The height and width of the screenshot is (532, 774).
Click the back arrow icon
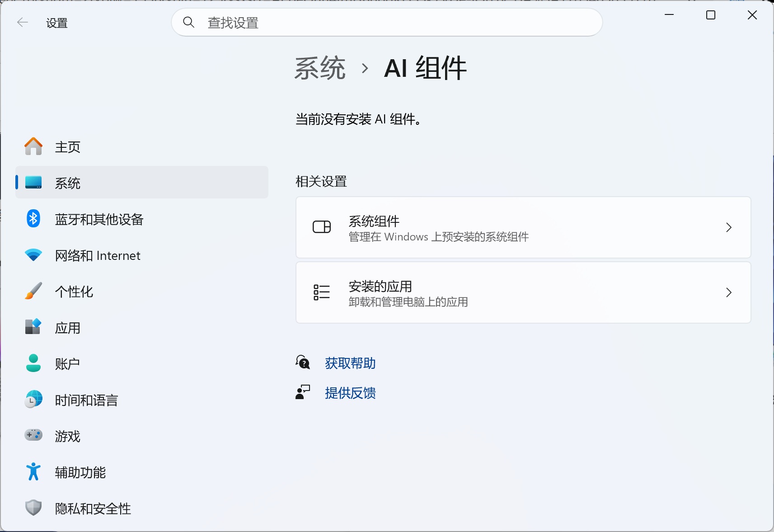[x=22, y=23]
